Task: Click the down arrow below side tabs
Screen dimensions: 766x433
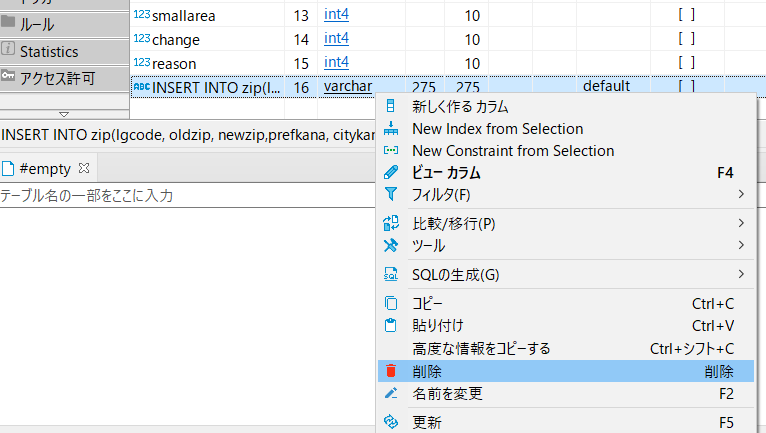Action: point(64,114)
